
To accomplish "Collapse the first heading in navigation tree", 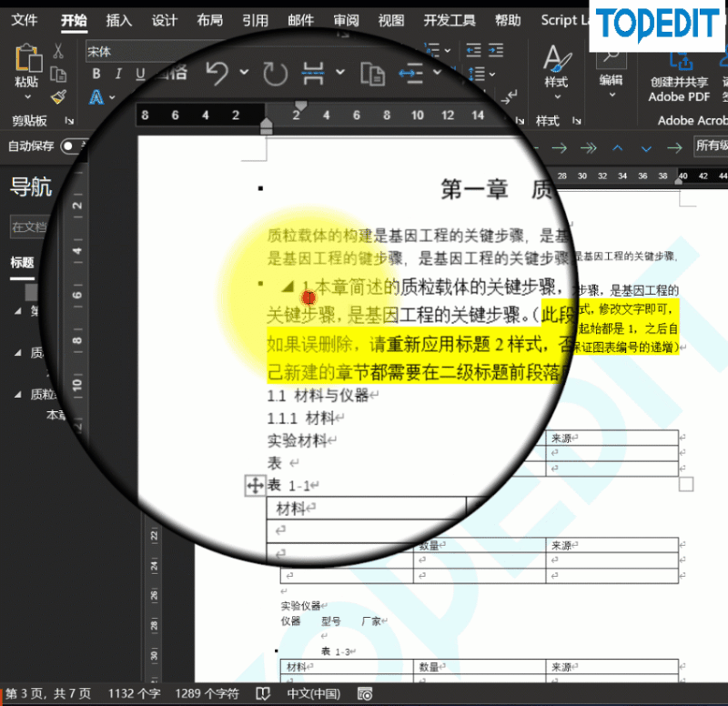I will (x=17, y=311).
